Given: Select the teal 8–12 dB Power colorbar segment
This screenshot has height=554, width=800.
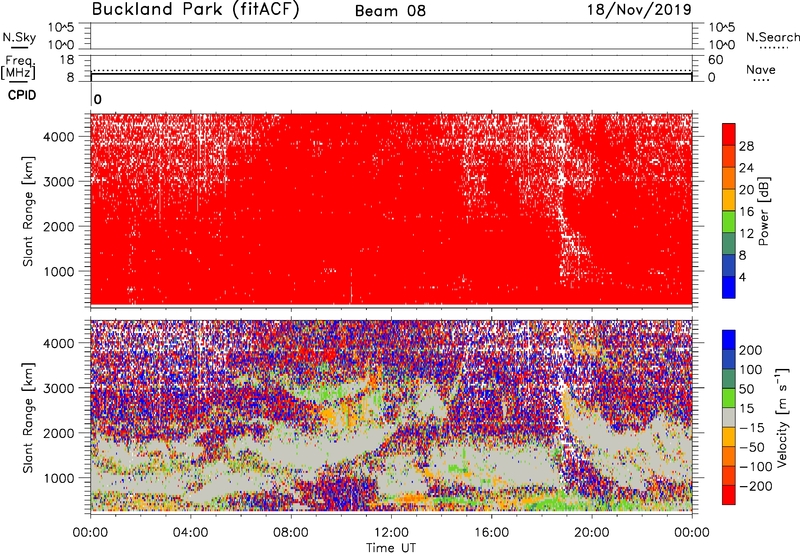Looking at the screenshot, I should pyautogui.click(x=729, y=243).
